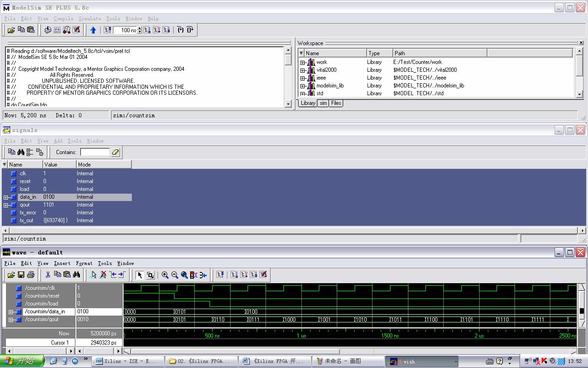Screen dimensions: 588x368
Task: Expand /countsim/data_in in wave window
Action: (11, 312)
